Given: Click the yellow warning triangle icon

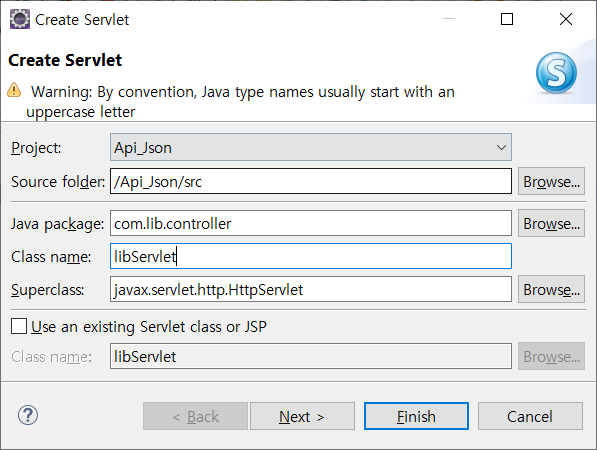Looking at the screenshot, I should coord(14,90).
